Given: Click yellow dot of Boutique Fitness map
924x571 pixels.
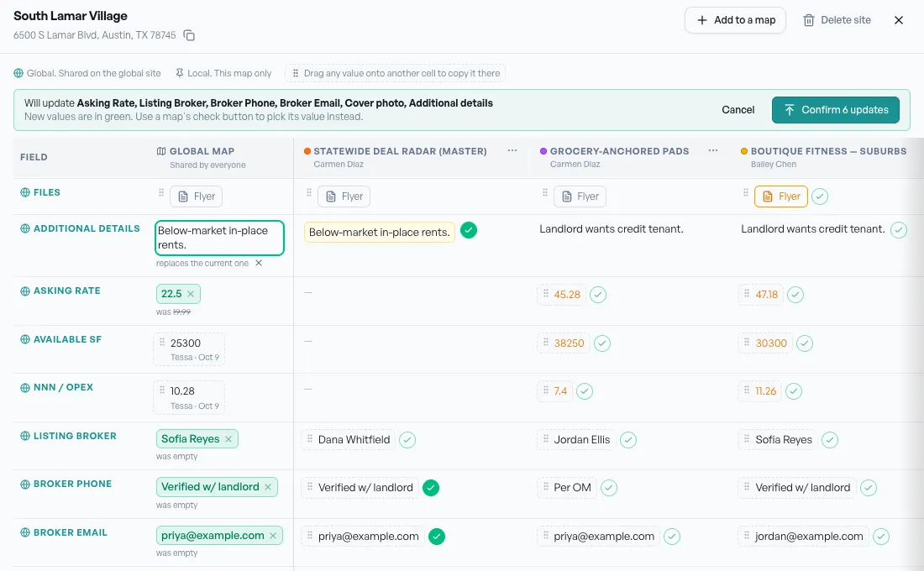Looking at the screenshot, I should pyautogui.click(x=744, y=151).
